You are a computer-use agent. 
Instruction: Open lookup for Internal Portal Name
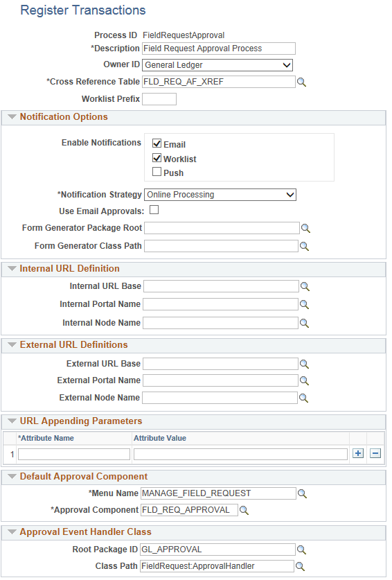click(x=304, y=304)
